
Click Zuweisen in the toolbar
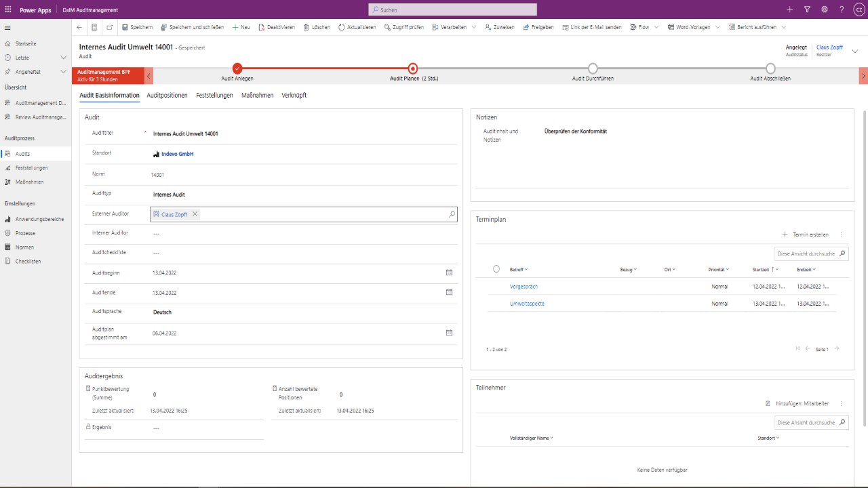click(x=499, y=27)
